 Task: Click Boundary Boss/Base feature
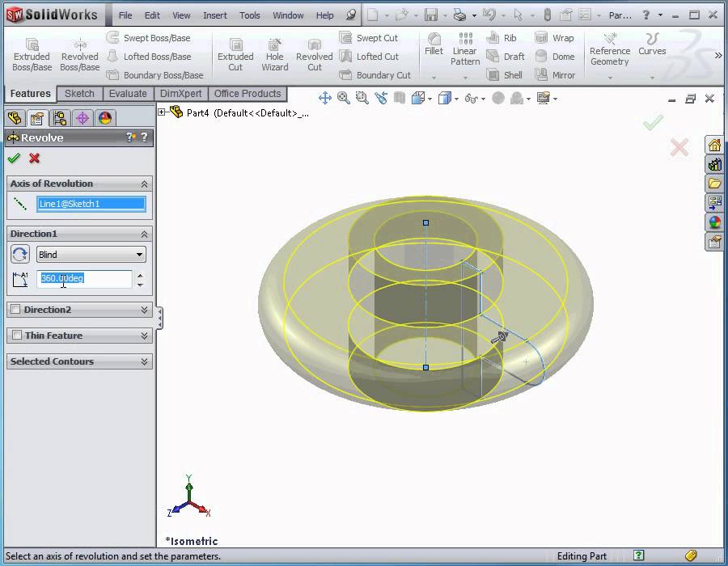[x=155, y=74]
